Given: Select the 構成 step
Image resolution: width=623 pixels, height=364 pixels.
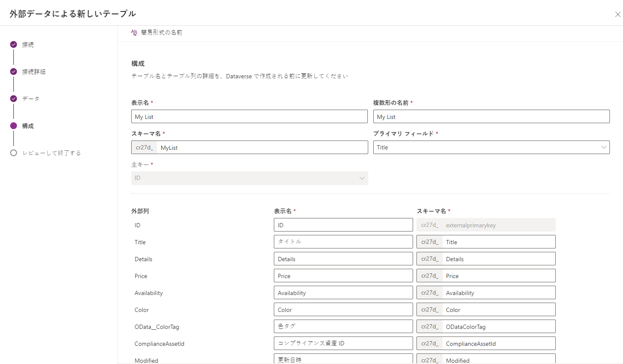Looking at the screenshot, I should click(x=28, y=126).
